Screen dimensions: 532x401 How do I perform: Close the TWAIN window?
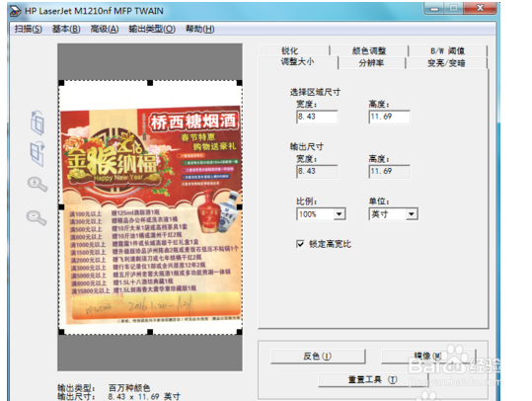coord(480,9)
